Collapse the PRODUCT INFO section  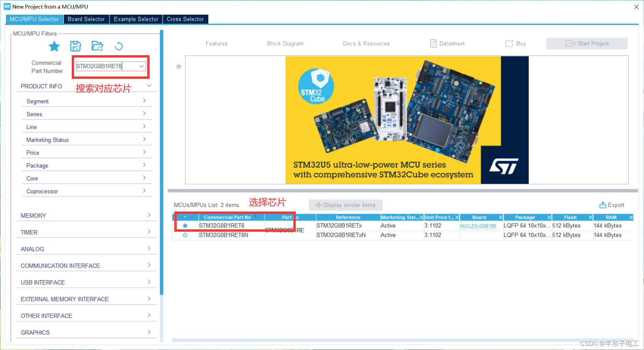click(149, 86)
